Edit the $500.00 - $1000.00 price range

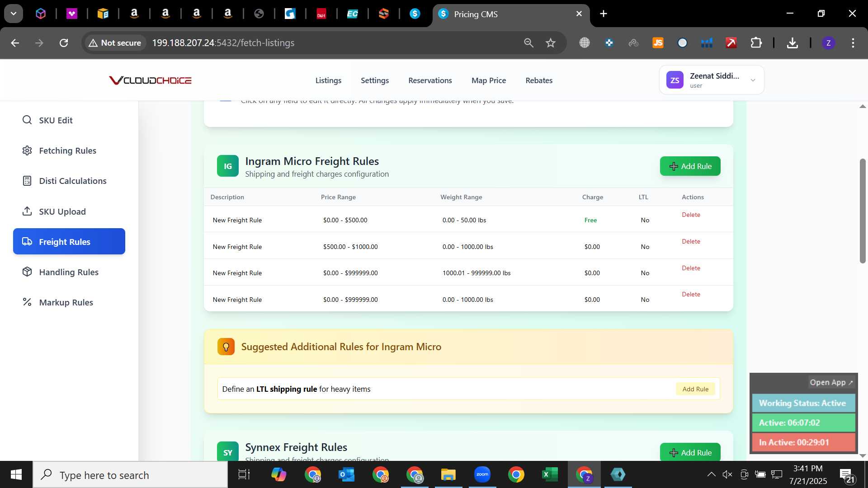[x=350, y=247]
